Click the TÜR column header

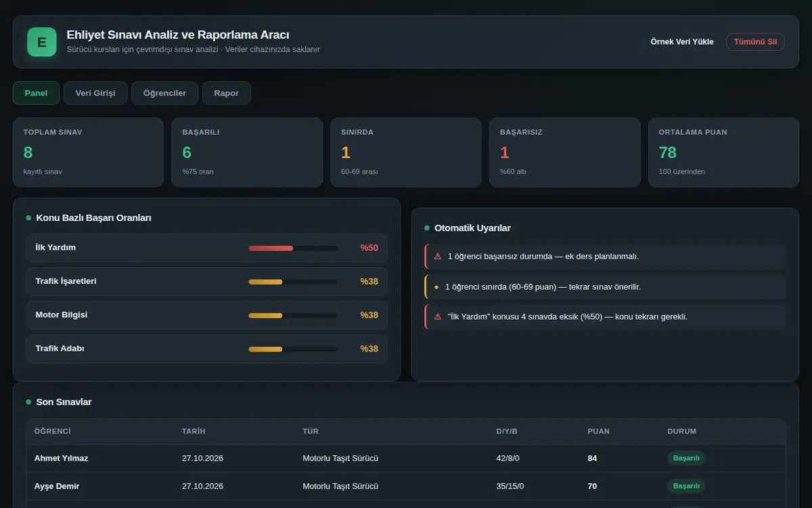click(x=311, y=431)
